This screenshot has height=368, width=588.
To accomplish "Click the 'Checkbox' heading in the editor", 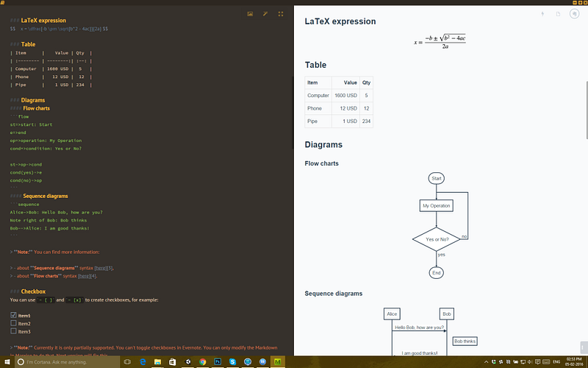I will [x=33, y=291].
